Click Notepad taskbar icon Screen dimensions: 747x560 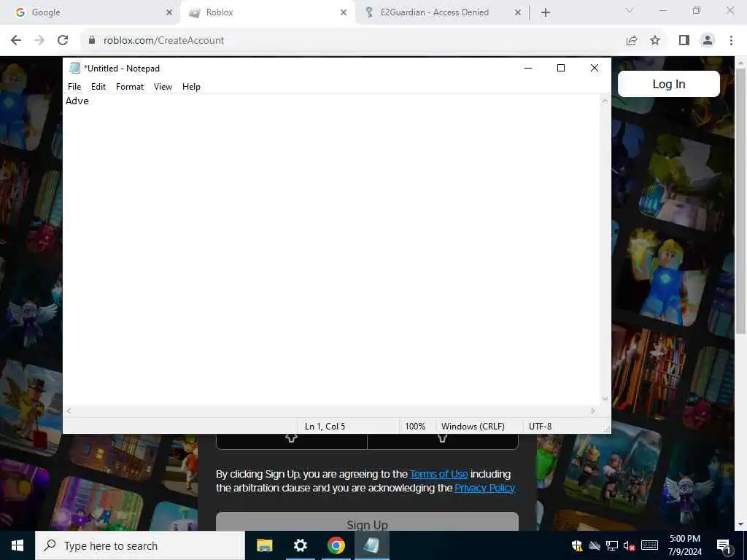click(371, 545)
